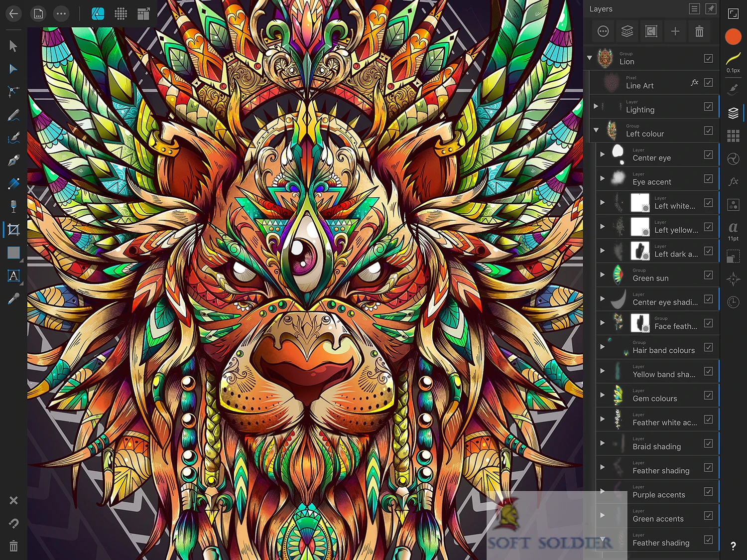Expand the Eye accent layer
This screenshot has width=747, height=560.
tap(603, 178)
